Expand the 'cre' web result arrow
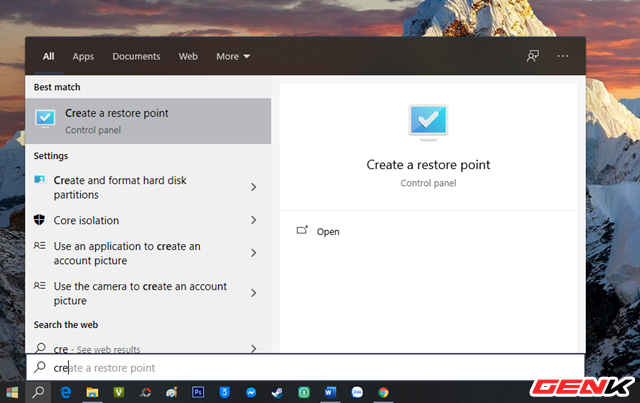Image resolution: width=640 pixels, height=403 pixels. click(253, 348)
